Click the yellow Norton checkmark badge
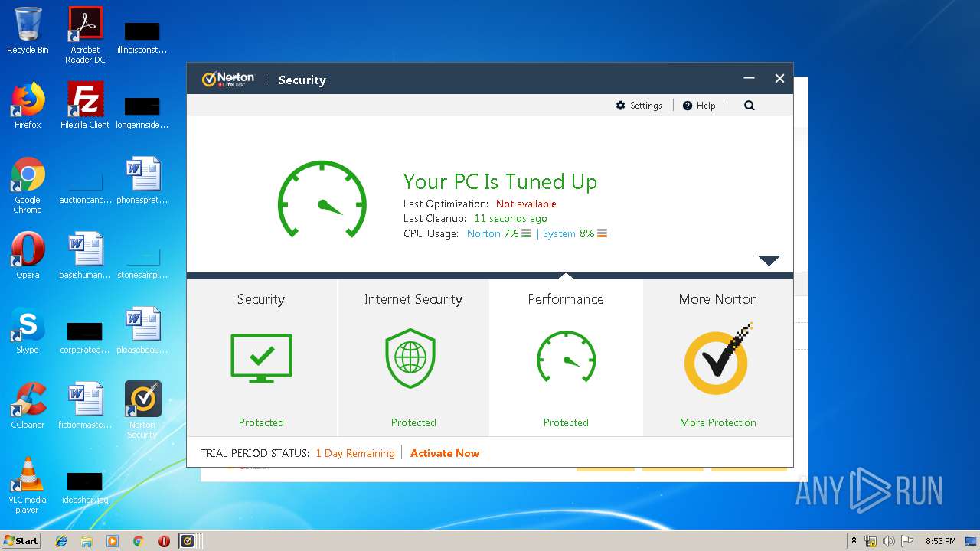The width and height of the screenshot is (980, 551). pos(718,360)
